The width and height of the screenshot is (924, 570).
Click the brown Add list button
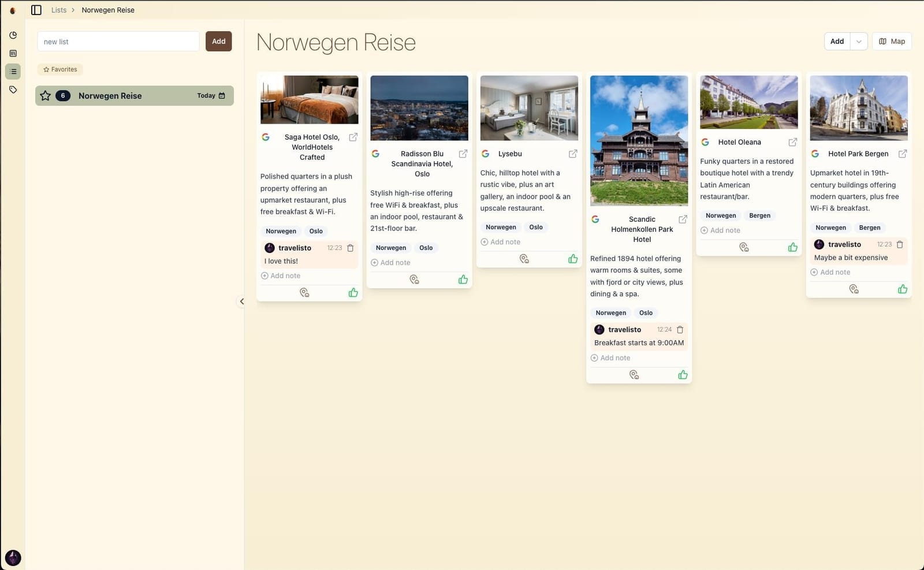click(219, 41)
